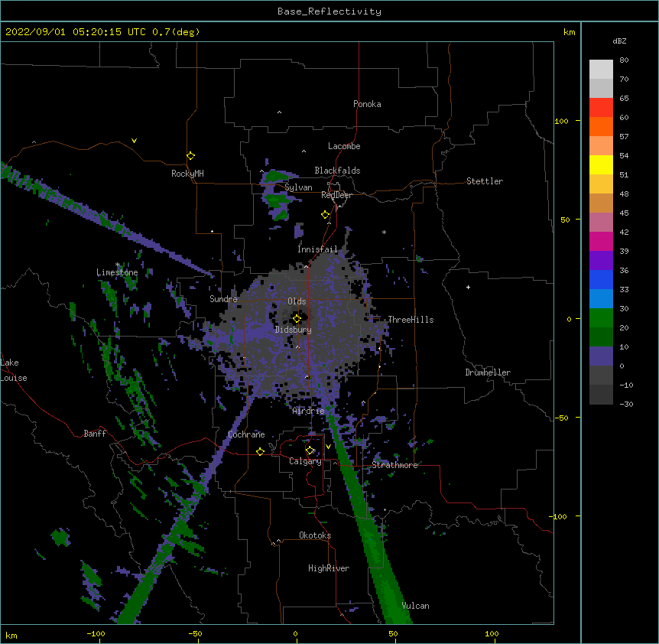The width and height of the screenshot is (659, 644).
Task: Click the Strathmore label
Action: [394, 465]
